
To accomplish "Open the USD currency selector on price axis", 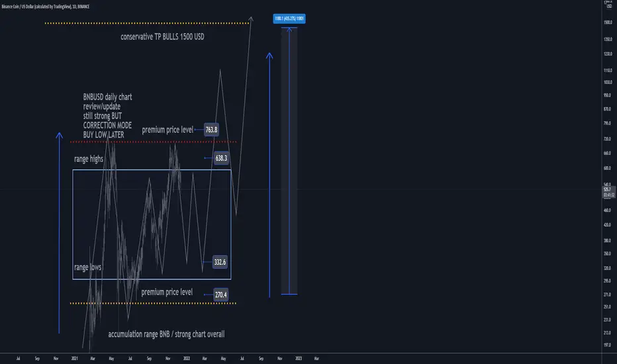I will coord(609,7).
